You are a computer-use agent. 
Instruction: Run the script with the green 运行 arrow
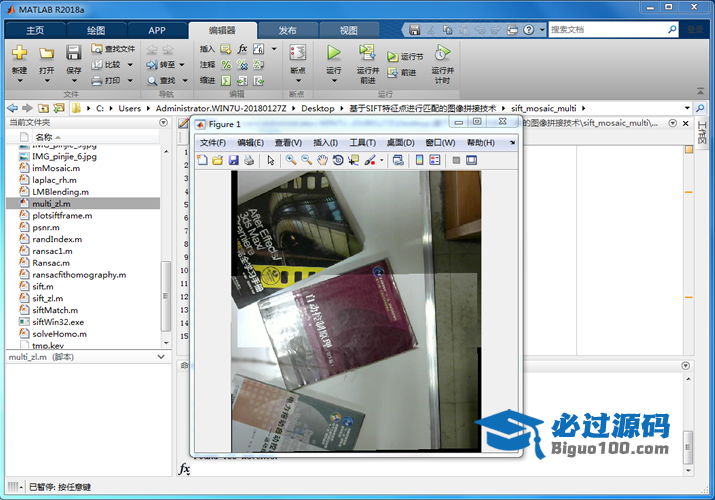[x=334, y=52]
